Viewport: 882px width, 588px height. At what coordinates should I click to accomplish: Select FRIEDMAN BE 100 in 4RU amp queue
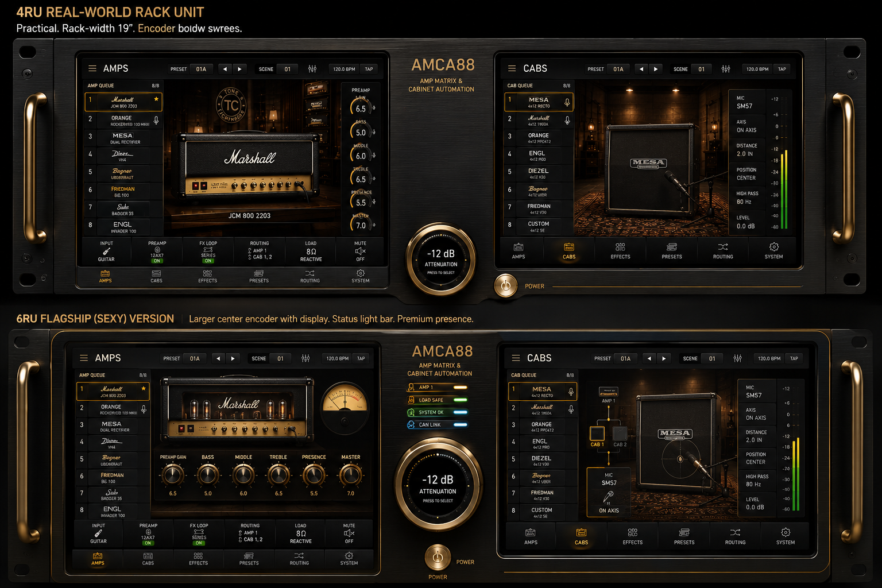123,191
